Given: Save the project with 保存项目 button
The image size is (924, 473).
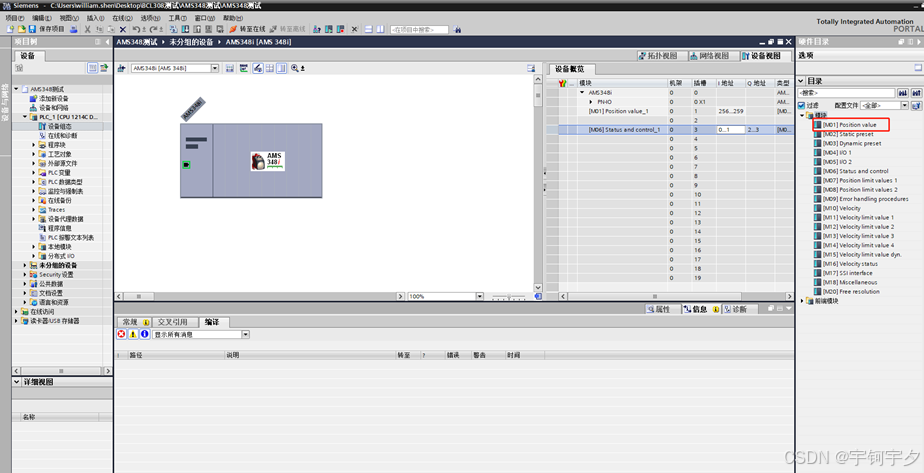Looking at the screenshot, I should pos(47,29).
